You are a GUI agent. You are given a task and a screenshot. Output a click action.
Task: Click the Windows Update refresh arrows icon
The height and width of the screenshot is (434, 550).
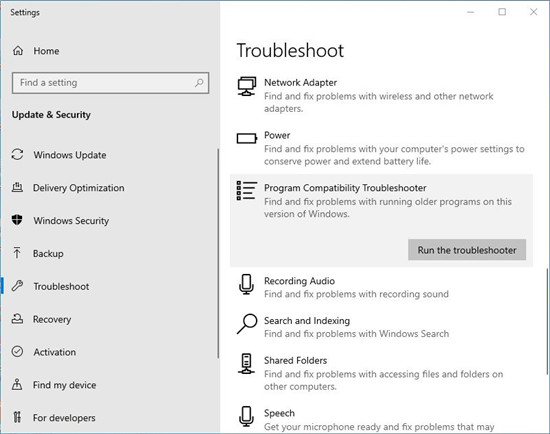click(17, 154)
